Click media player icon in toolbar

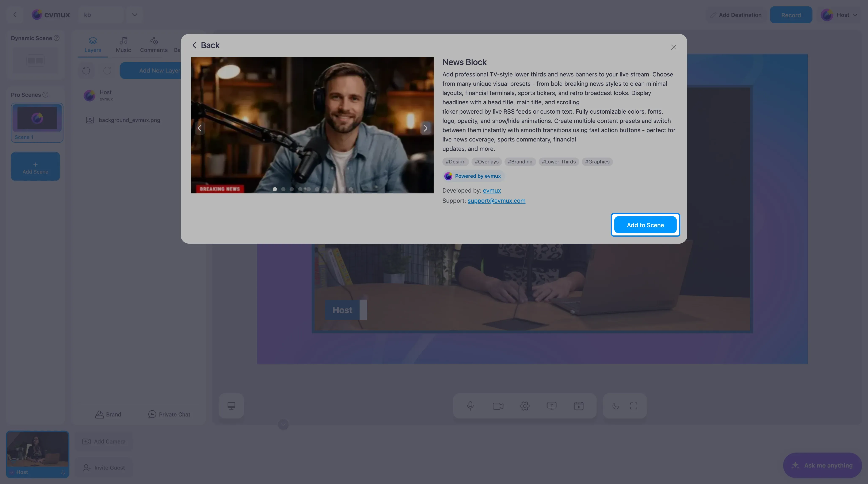579,406
